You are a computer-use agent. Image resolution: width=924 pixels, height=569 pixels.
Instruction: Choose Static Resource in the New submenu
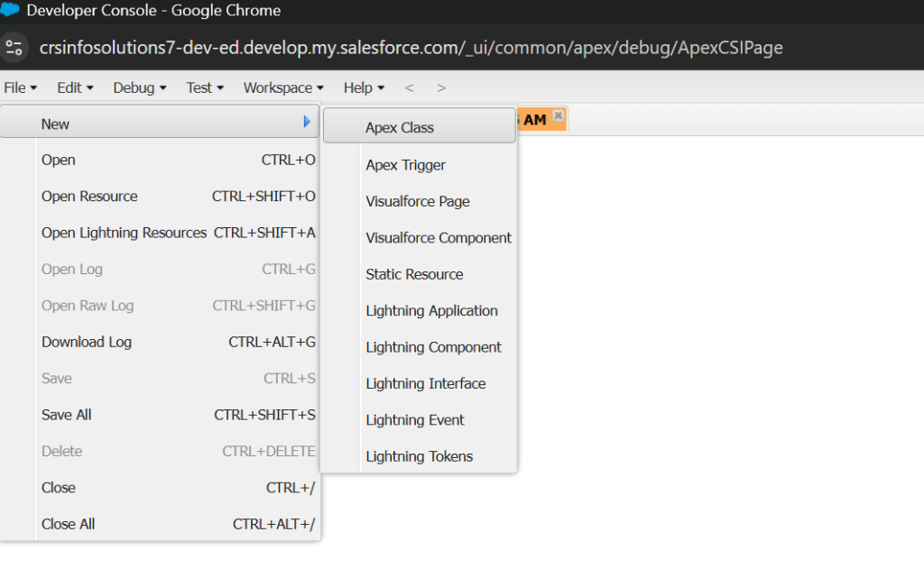pyautogui.click(x=415, y=274)
